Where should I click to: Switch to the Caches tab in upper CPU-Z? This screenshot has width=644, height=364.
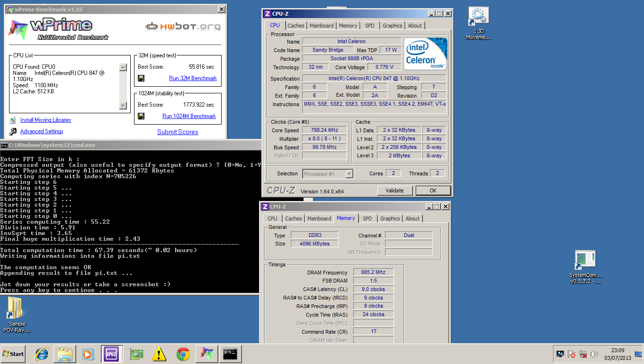[x=296, y=26]
